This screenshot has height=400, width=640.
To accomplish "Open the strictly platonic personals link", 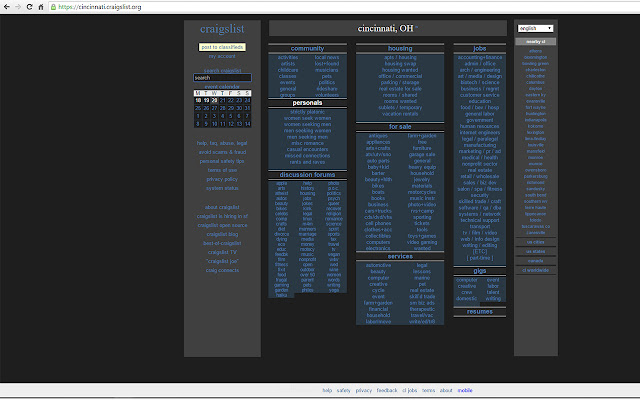I will point(307,112).
